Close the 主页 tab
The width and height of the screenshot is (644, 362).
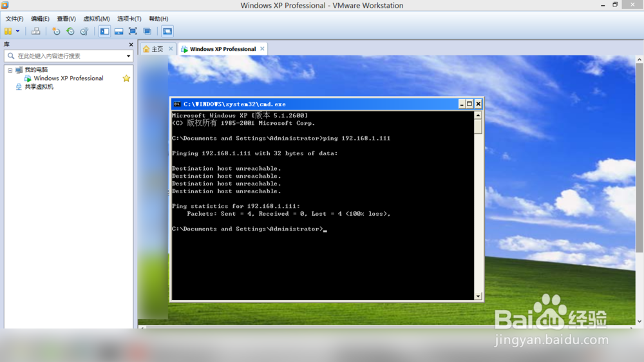click(x=171, y=49)
